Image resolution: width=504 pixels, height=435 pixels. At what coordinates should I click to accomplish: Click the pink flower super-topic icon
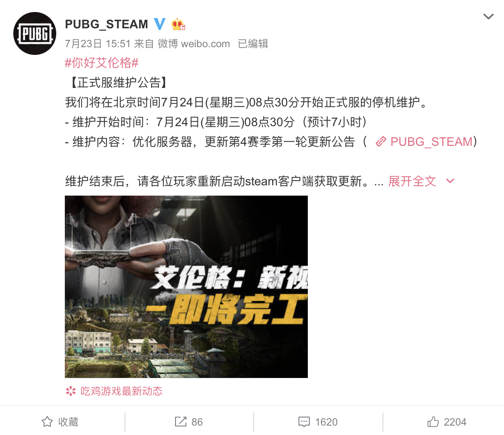click(71, 391)
